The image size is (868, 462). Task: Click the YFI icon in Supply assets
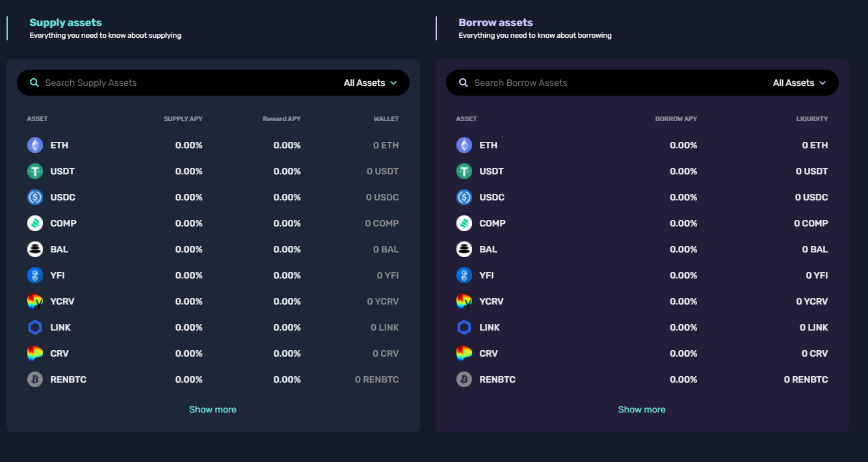click(x=35, y=275)
